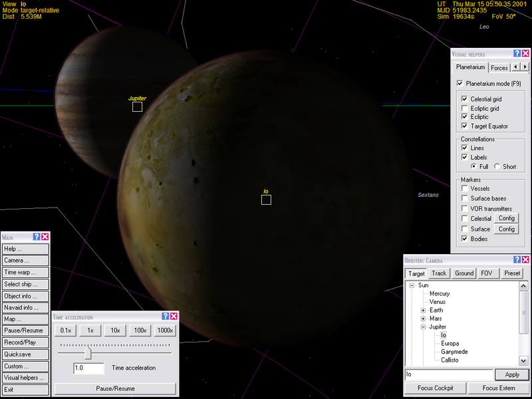
Task: Open help for Visual helpers window
Action: pos(517,53)
